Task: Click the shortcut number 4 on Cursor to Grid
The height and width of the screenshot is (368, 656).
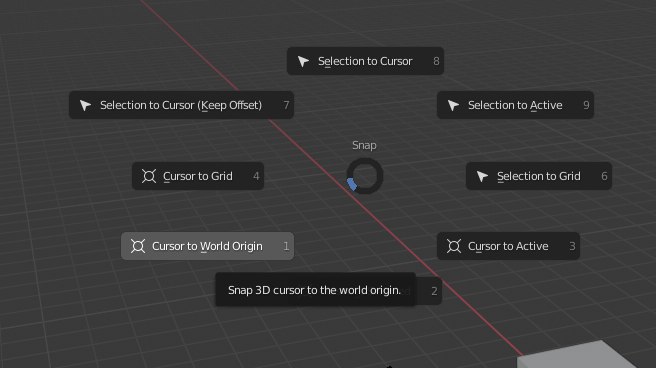Action: click(256, 176)
